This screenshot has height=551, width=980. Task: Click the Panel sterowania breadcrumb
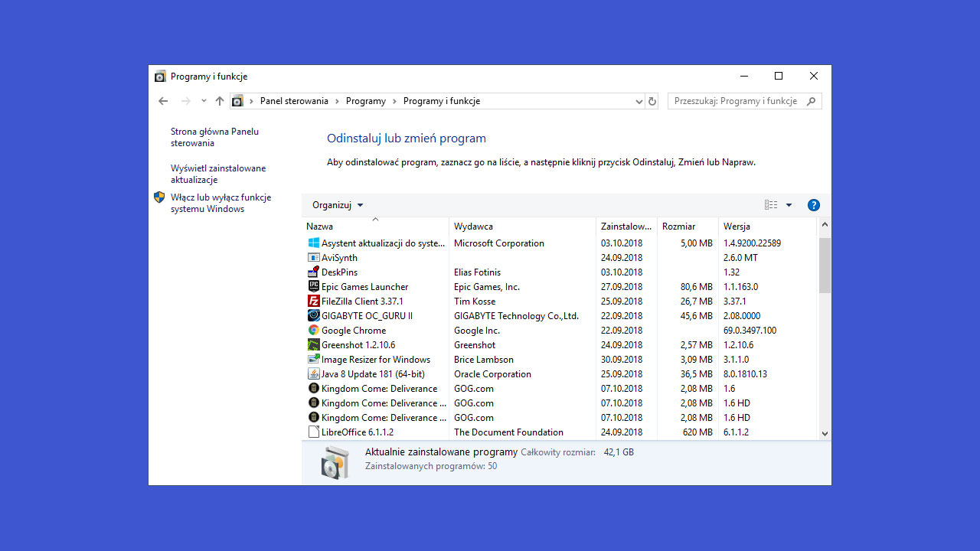click(x=294, y=101)
